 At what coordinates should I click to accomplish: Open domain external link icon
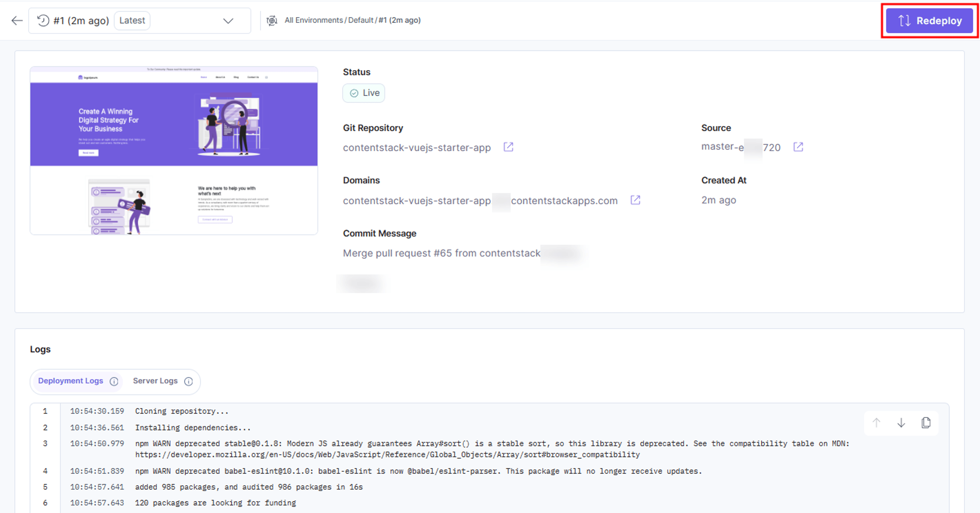635,200
